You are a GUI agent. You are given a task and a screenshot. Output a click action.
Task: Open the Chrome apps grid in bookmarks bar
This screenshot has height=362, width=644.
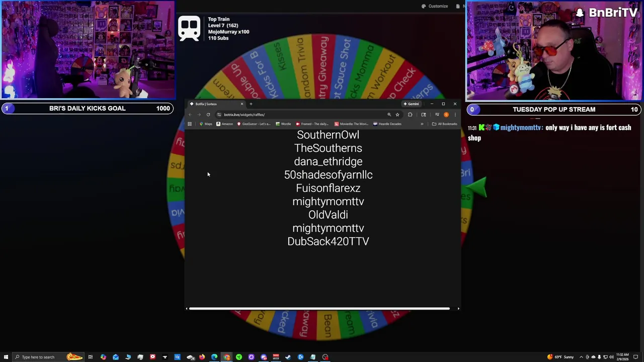[x=190, y=124]
